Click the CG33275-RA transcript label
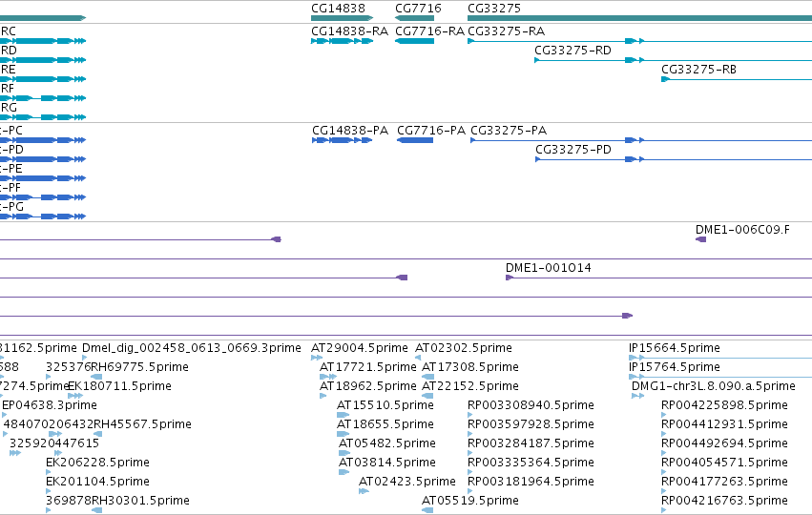Image resolution: width=812 pixels, height=515 pixels. click(506, 31)
